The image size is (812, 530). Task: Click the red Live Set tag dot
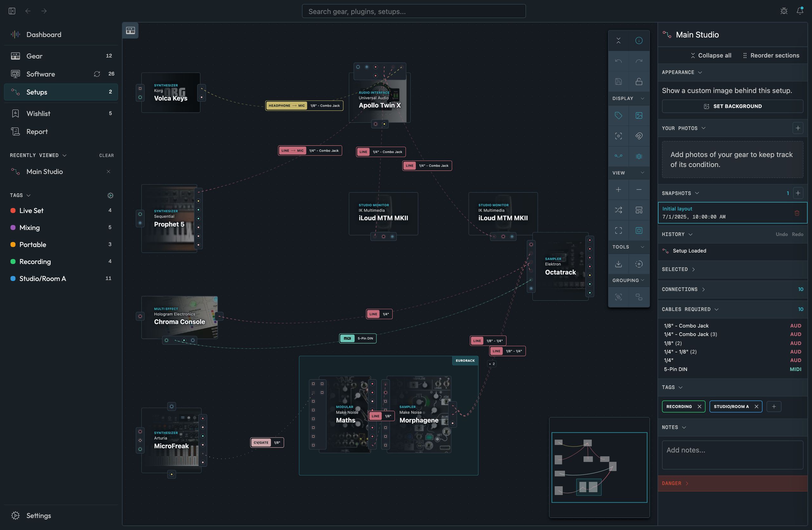(13, 210)
